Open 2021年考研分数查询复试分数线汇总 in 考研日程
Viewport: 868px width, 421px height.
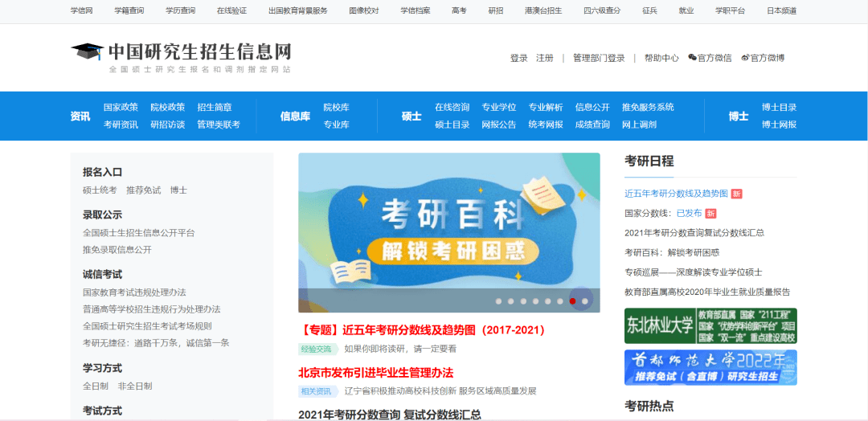[694, 233]
